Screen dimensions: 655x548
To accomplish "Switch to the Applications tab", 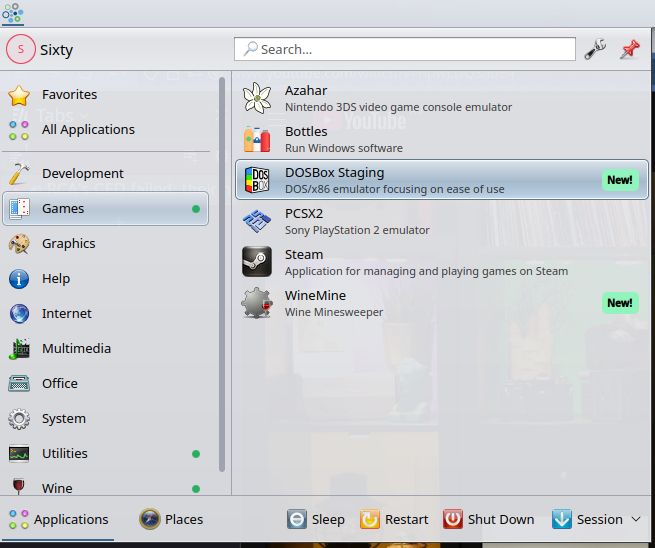I will pyautogui.click(x=58, y=519).
